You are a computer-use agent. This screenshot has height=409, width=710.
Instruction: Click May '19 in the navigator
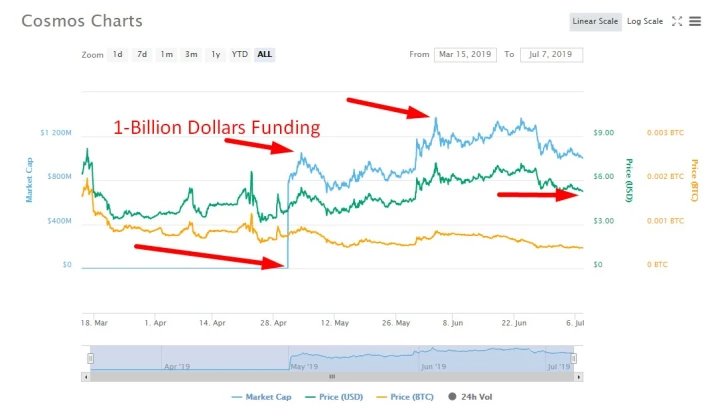[304, 366]
